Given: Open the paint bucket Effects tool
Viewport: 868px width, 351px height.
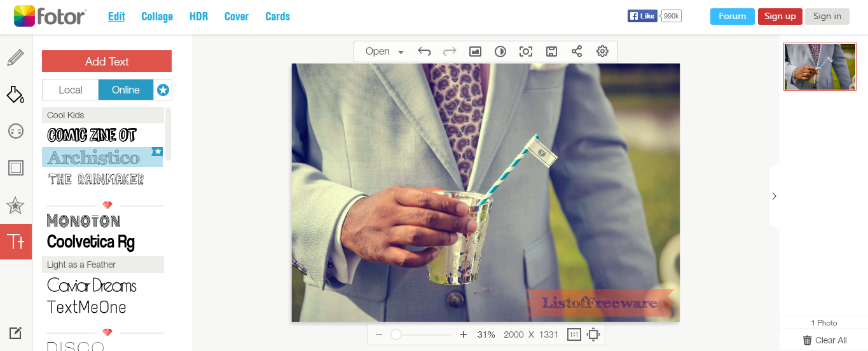Looking at the screenshot, I should click(x=15, y=95).
